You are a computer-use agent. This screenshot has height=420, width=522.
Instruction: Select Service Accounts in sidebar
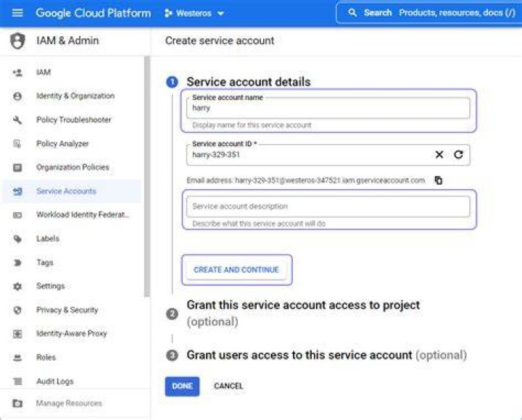click(x=71, y=191)
